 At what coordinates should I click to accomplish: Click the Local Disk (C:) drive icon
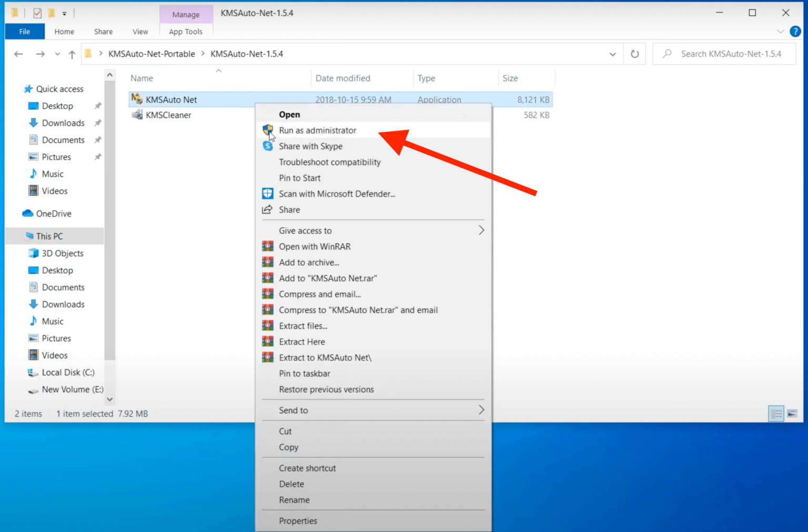(x=33, y=372)
